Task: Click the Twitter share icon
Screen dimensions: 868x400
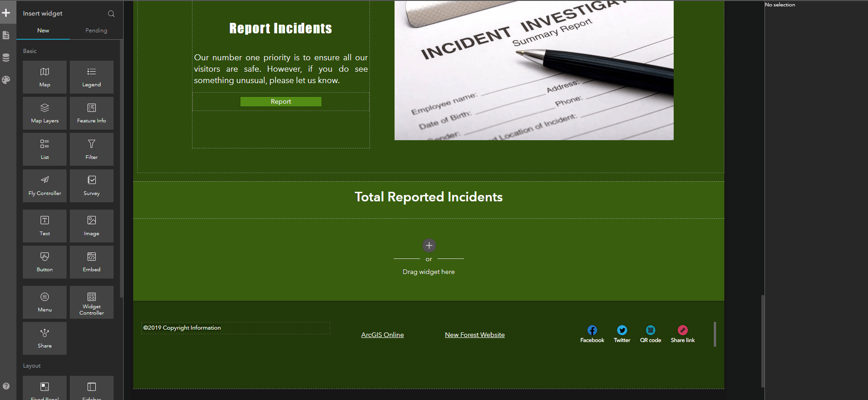Action: pyautogui.click(x=622, y=330)
